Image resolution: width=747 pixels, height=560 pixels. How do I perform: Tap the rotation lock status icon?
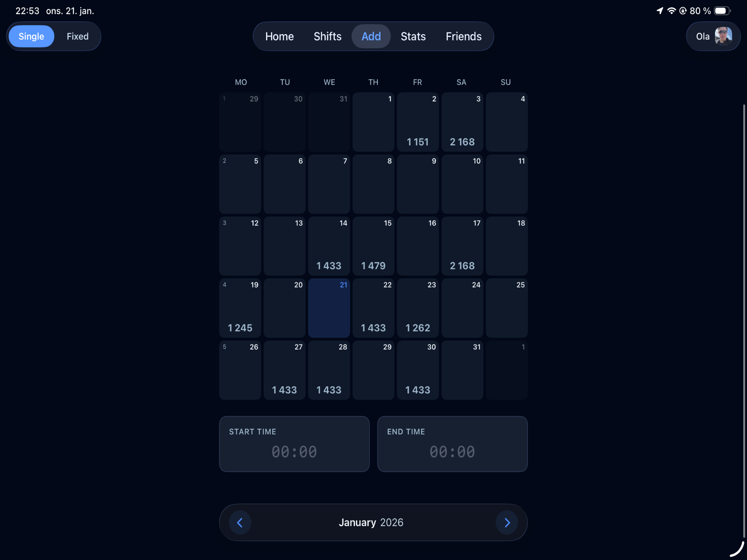(683, 11)
